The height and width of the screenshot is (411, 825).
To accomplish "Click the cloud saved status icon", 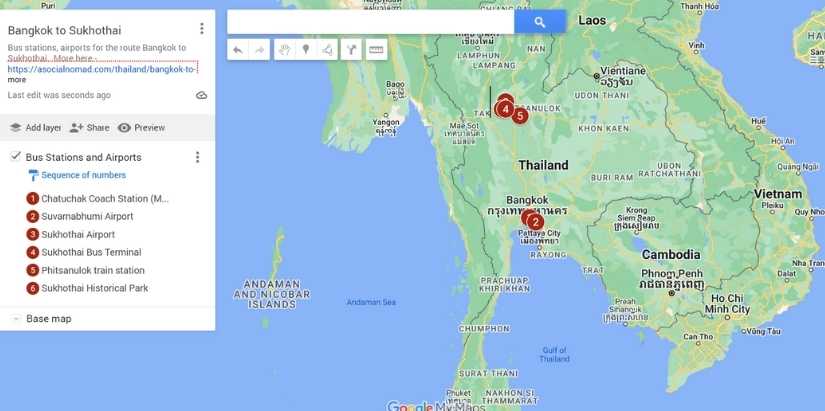I will pos(202,95).
